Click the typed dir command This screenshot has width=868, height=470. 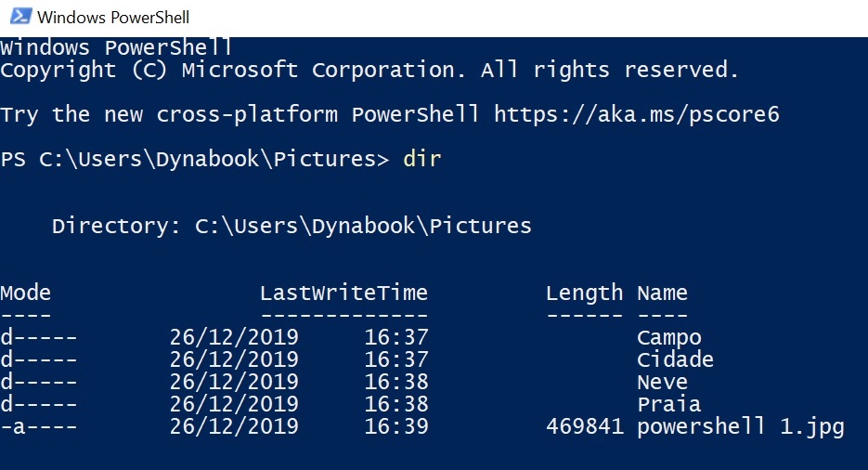point(422,159)
